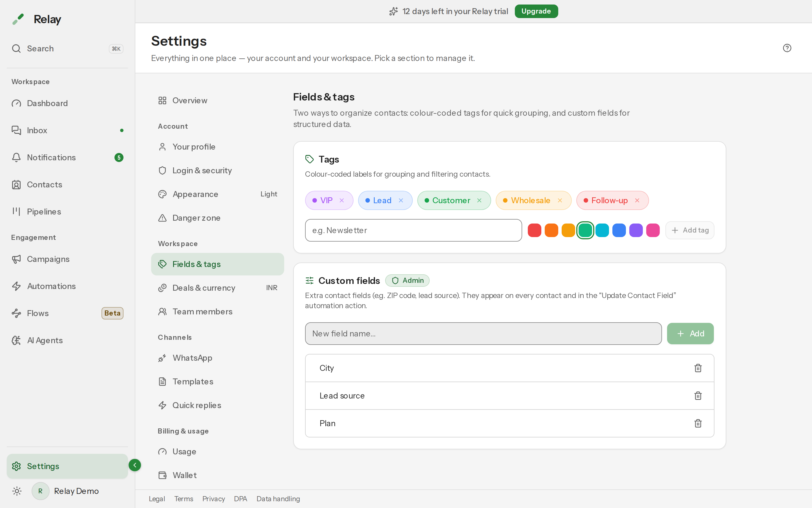
Task: Open Search in the sidebar
Action: coord(67,48)
